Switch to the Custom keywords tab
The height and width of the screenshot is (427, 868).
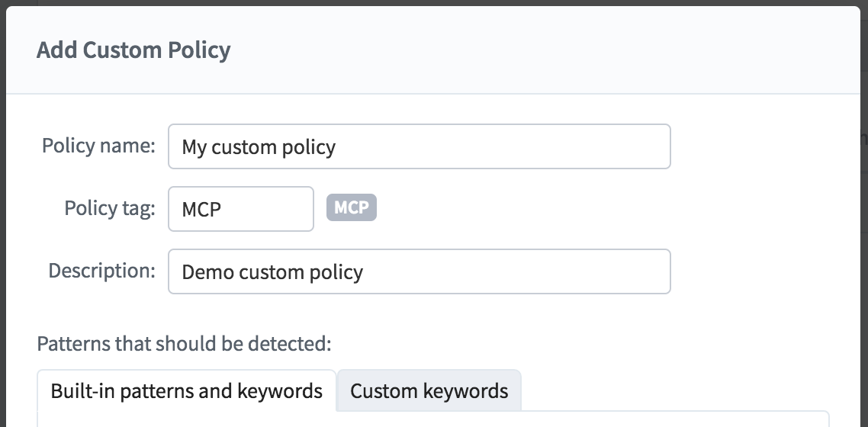tap(429, 390)
